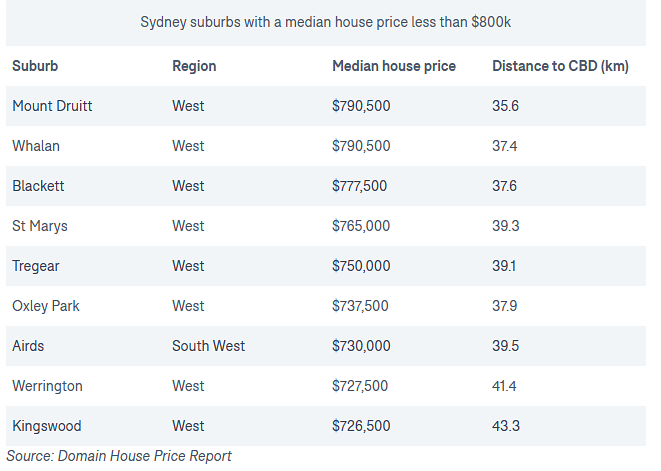The width and height of the screenshot is (661, 471).
Task: Click the South West region cell
Action: pos(208,346)
